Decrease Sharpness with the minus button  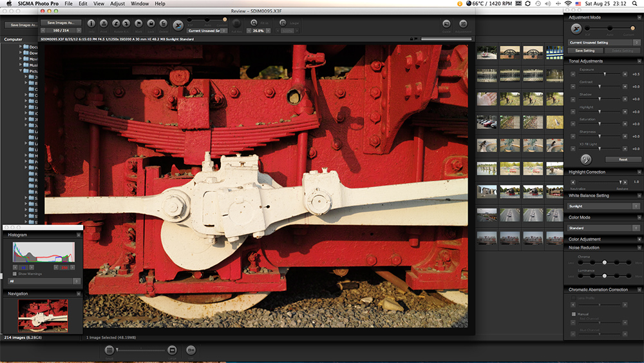pyautogui.click(x=573, y=136)
